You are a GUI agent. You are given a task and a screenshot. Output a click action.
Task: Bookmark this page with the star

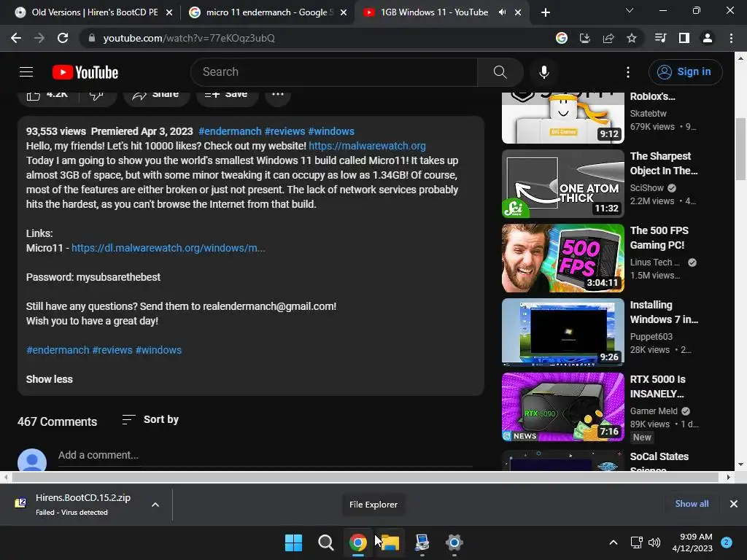click(x=632, y=38)
